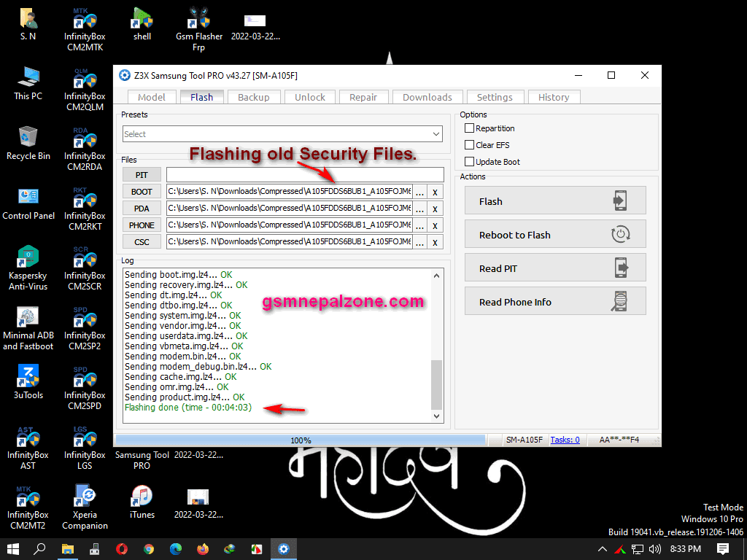Click the Log panel scrollbar thumb

[436, 384]
